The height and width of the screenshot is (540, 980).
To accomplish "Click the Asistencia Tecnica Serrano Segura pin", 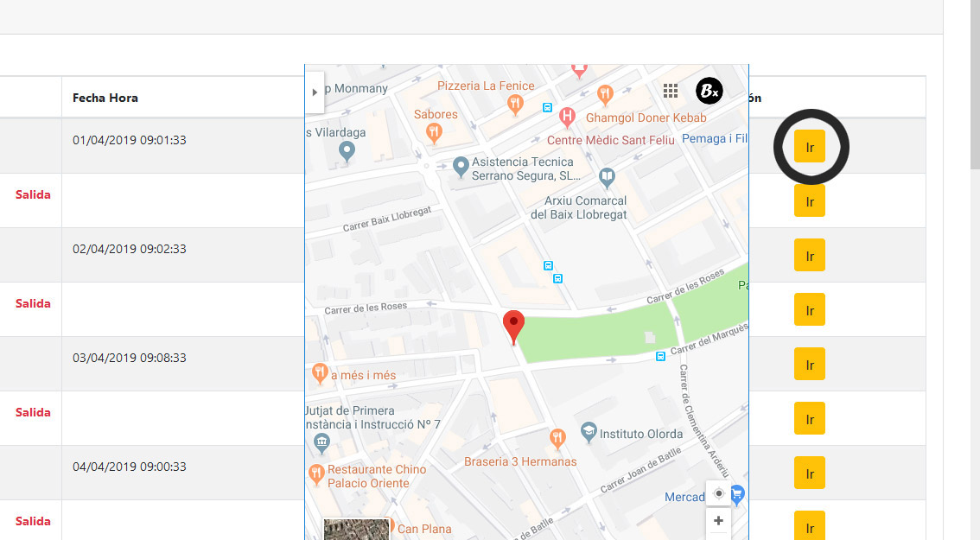I will (x=461, y=165).
